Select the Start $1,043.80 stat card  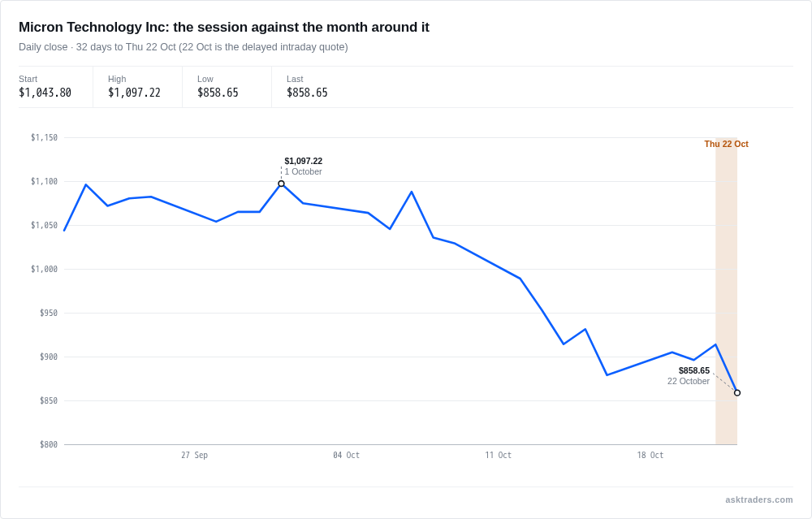[x=55, y=87]
